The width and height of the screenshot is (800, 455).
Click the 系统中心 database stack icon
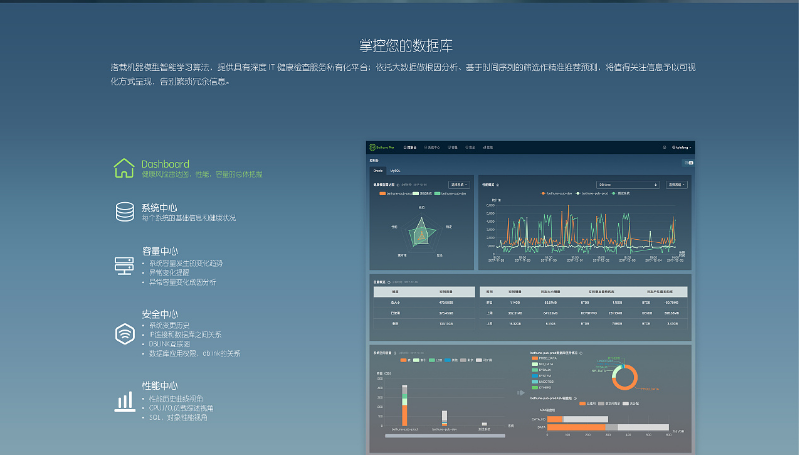[124, 212]
